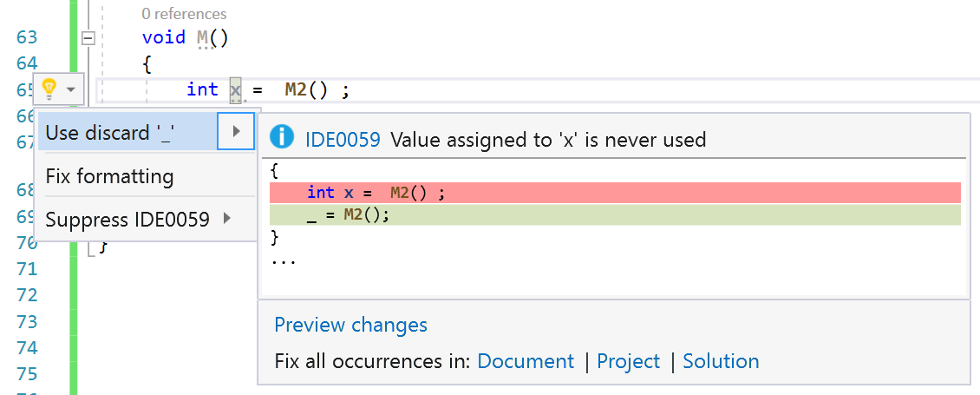Expand the Suppress IDE0059 submenu arrow

[x=227, y=219]
